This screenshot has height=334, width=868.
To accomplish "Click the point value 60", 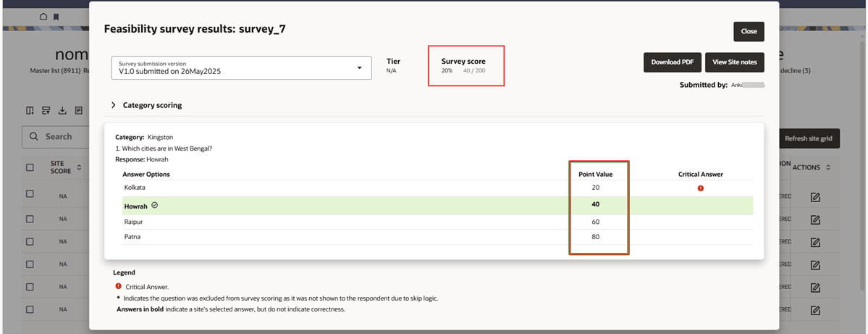I will coord(596,222).
